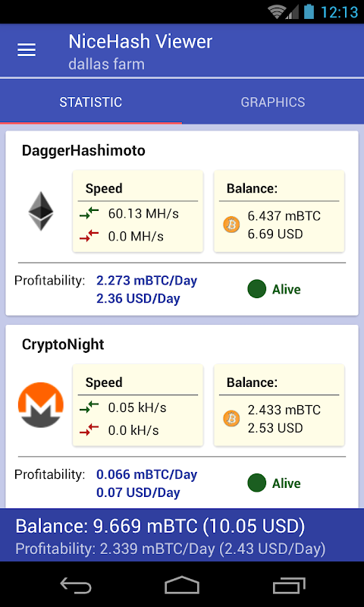Tap green accepted-speed arrows at 60.13 MH/s
The image size is (364, 607).
[89, 213]
